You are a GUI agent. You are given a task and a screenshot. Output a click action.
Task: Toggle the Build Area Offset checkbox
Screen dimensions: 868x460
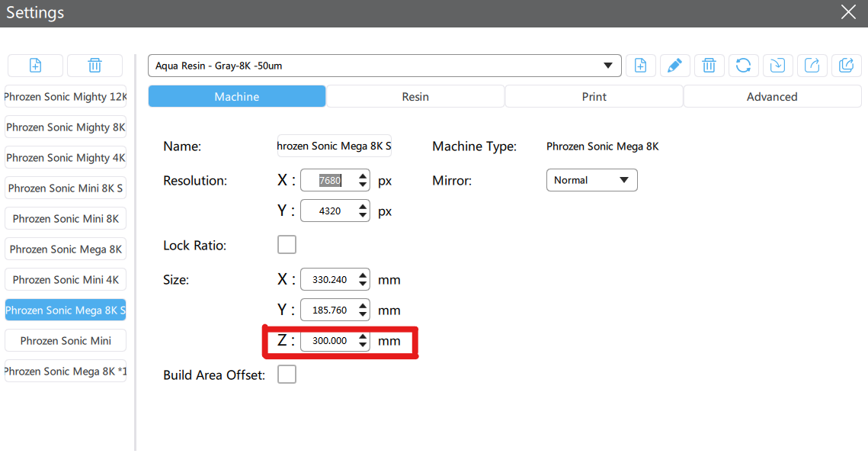287,375
